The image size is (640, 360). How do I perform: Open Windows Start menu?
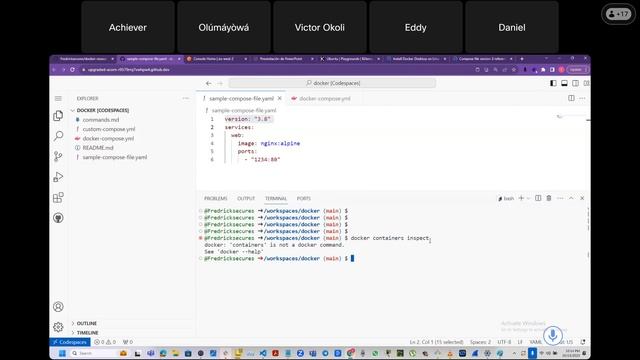[x=62, y=353]
